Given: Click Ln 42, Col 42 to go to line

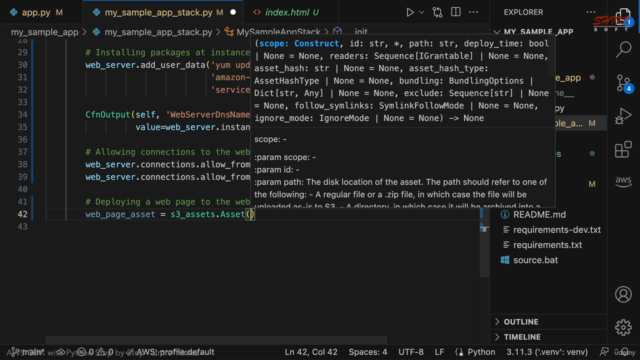Looking at the screenshot, I should 311,352.
